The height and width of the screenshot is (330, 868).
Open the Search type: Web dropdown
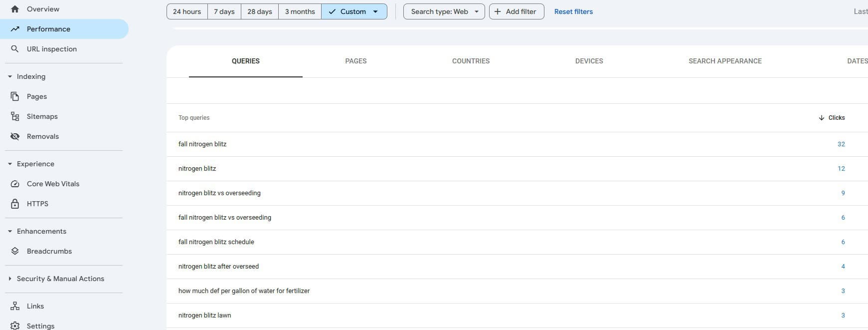coord(444,11)
